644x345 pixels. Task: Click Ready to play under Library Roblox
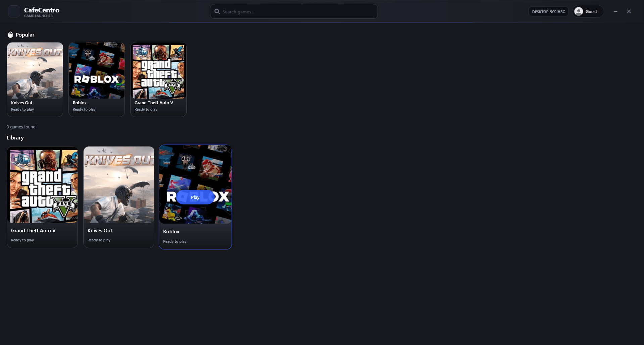(x=175, y=241)
